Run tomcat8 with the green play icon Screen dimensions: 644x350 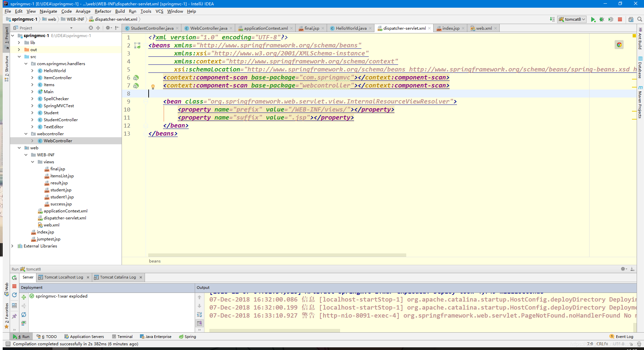point(593,19)
